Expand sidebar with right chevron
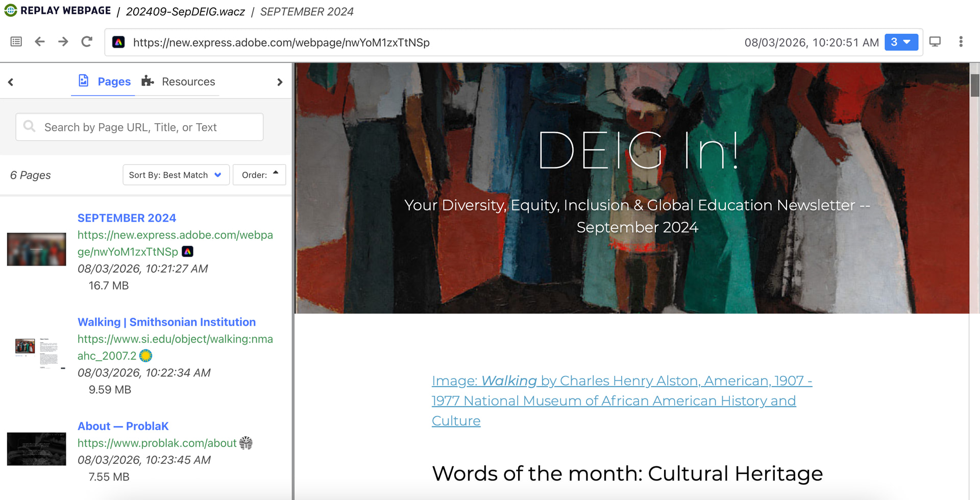The width and height of the screenshot is (980, 500). [x=279, y=82]
